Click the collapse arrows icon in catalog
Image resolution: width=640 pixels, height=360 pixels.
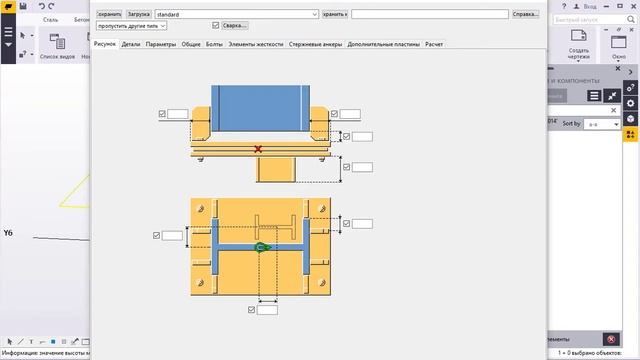[x=612, y=96]
